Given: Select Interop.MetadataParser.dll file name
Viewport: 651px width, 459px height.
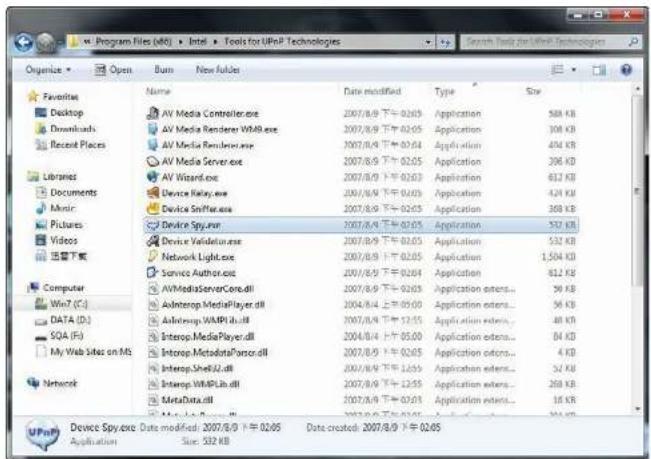Looking at the screenshot, I should pyautogui.click(x=214, y=353).
